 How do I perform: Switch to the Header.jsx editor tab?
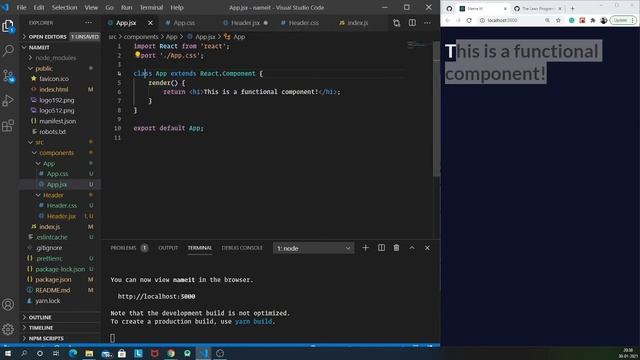tap(245, 23)
